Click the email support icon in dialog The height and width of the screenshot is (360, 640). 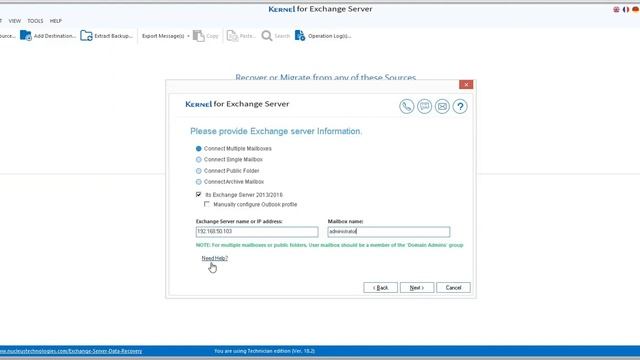click(x=442, y=107)
